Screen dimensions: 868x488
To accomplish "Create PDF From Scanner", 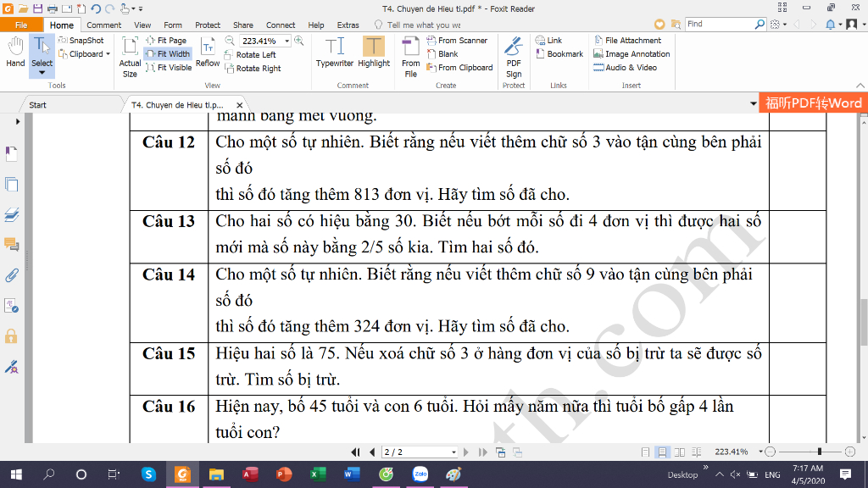I will pyautogui.click(x=457, y=41).
